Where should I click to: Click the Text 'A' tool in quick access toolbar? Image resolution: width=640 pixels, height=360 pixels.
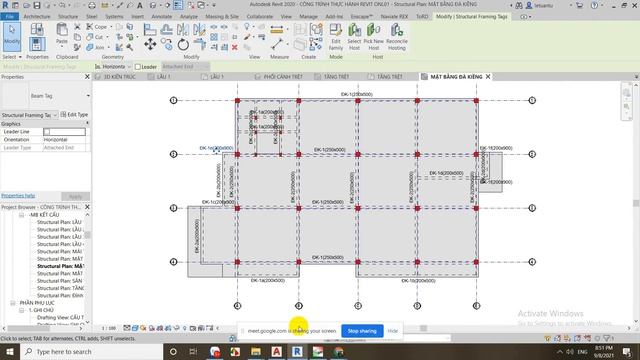pyautogui.click(x=140, y=5)
